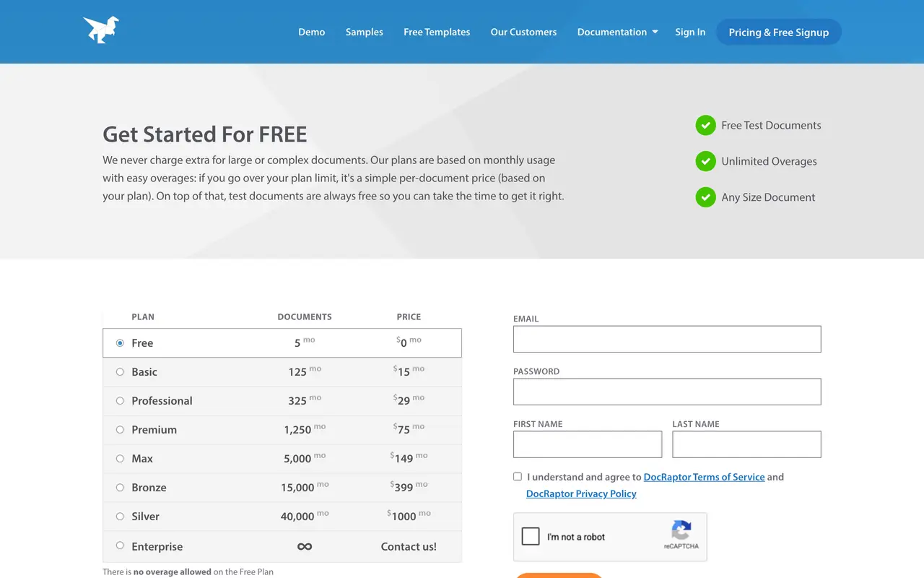Choose the Professional plan radio button
The height and width of the screenshot is (578, 924).
pyautogui.click(x=120, y=400)
